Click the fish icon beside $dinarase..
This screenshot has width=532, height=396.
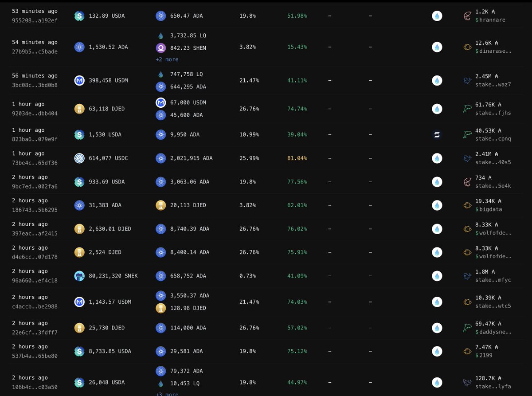click(x=467, y=47)
